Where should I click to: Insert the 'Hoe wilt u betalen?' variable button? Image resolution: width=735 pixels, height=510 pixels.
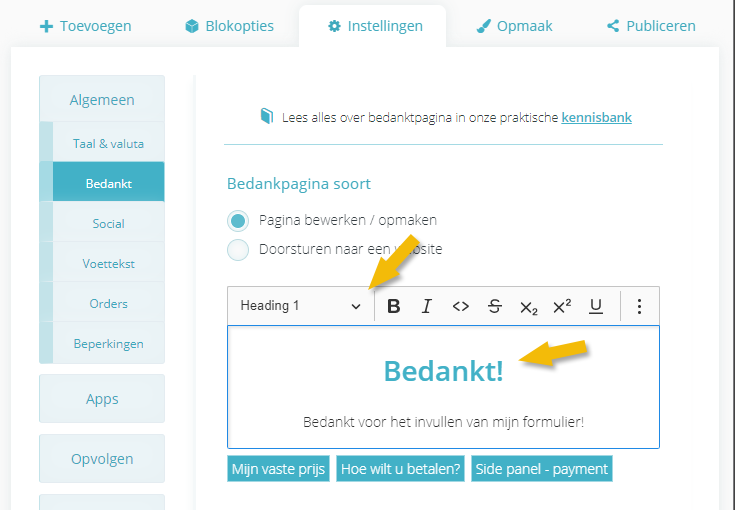point(400,469)
